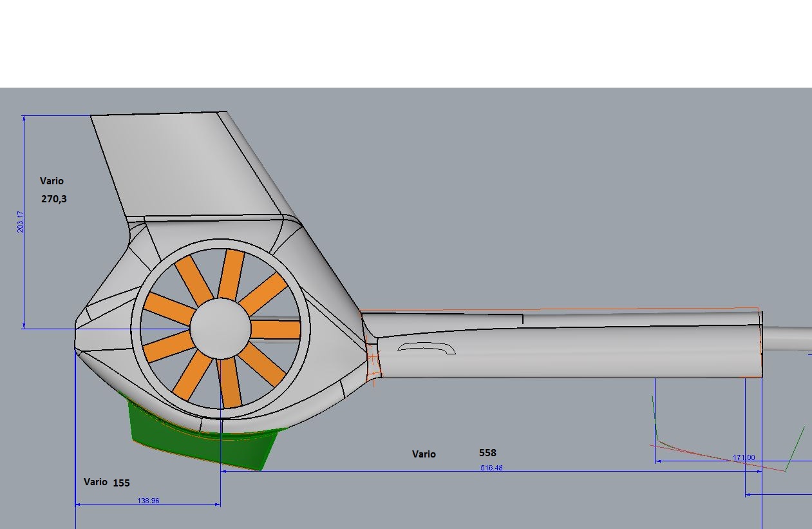Click the narrow shaft at right edge
This screenshot has width=812, height=529.
click(x=789, y=339)
